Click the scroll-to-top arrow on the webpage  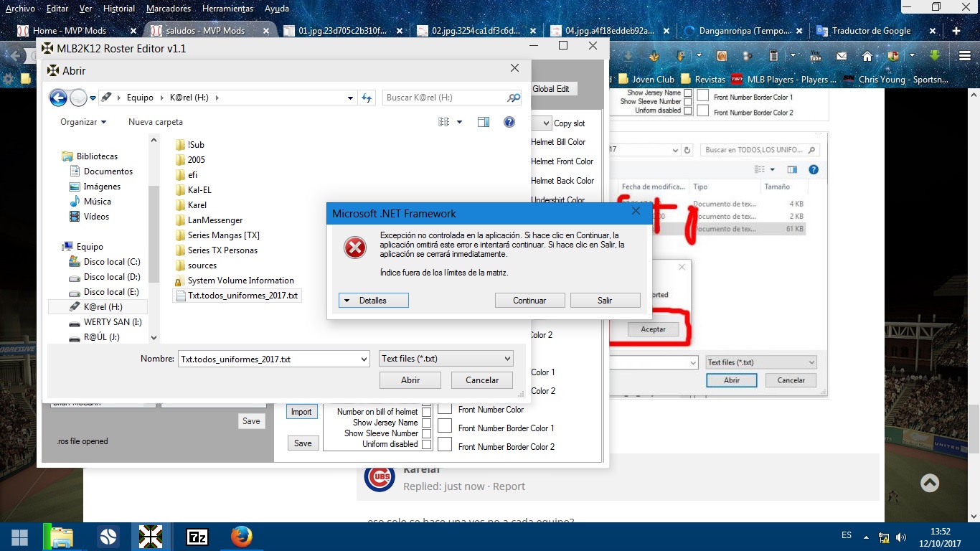[x=930, y=483]
